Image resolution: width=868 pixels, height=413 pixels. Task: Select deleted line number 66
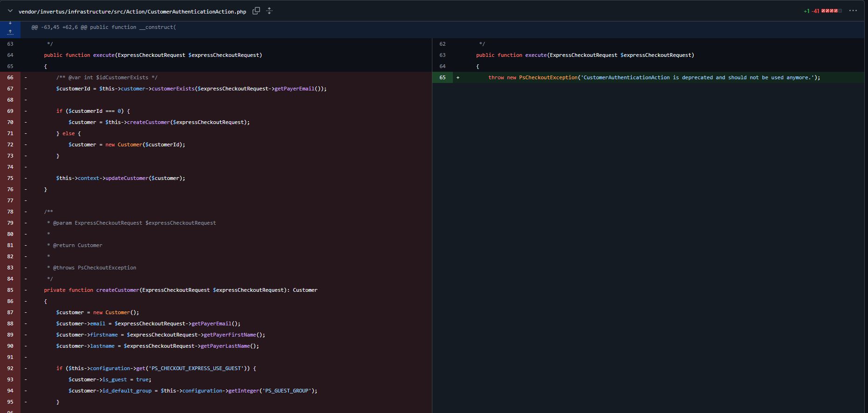point(10,77)
